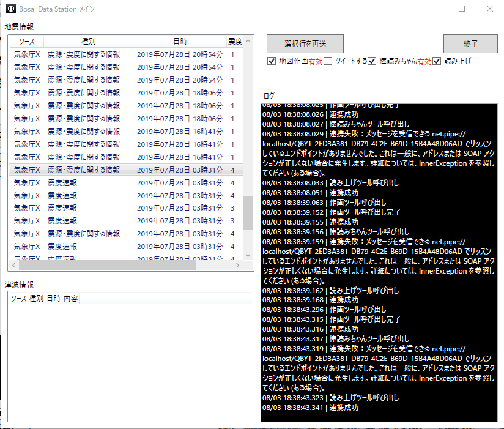The width and height of the screenshot is (504, 429).
Task: Click the earthquake list vertical scrollbar thumb
Action: [248, 212]
